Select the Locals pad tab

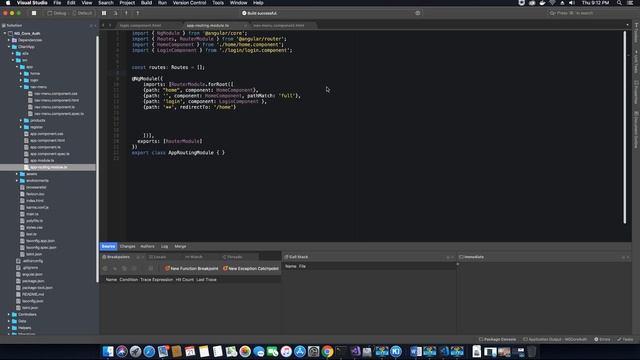[x=158, y=257]
